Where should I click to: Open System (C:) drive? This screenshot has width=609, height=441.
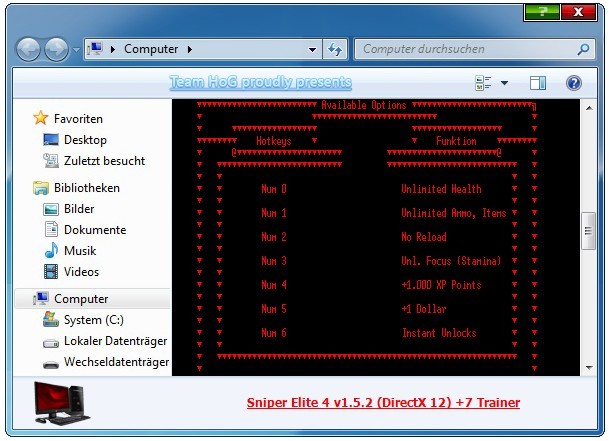[94, 320]
